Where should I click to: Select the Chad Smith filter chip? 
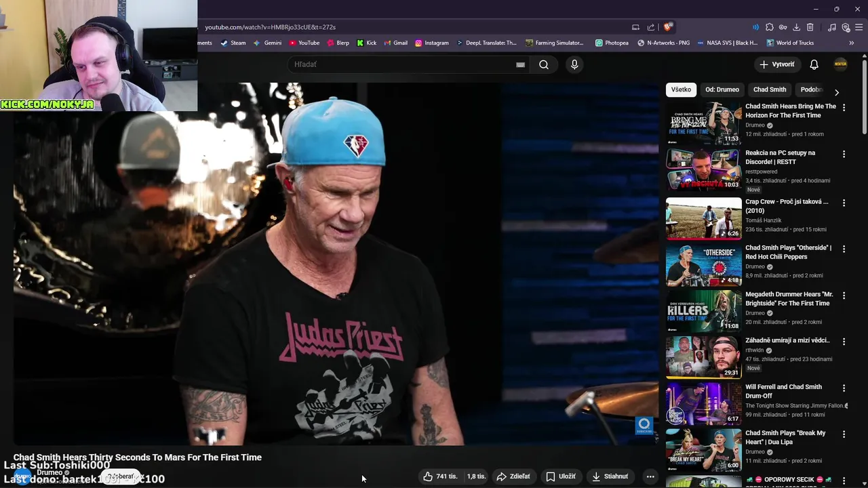(770, 89)
